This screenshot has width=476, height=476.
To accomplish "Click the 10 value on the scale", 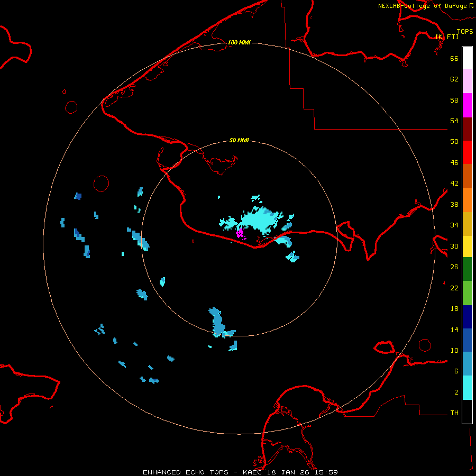I will [454, 350].
